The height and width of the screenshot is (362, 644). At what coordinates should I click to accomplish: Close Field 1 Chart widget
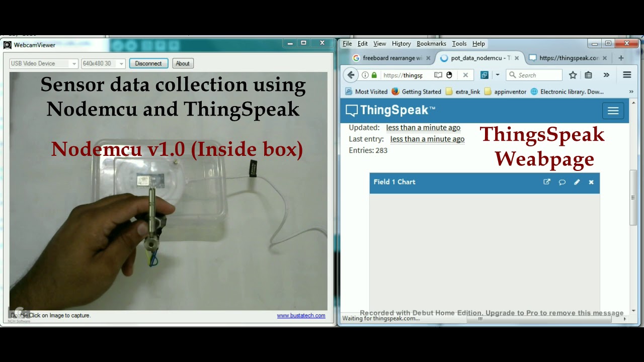591,182
